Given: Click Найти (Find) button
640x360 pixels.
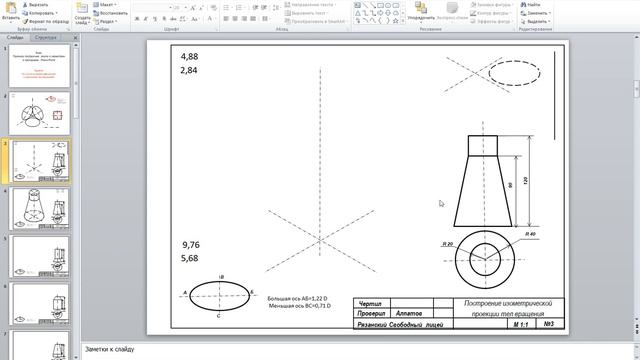Looking at the screenshot, I should pyautogui.click(x=531, y=5).
